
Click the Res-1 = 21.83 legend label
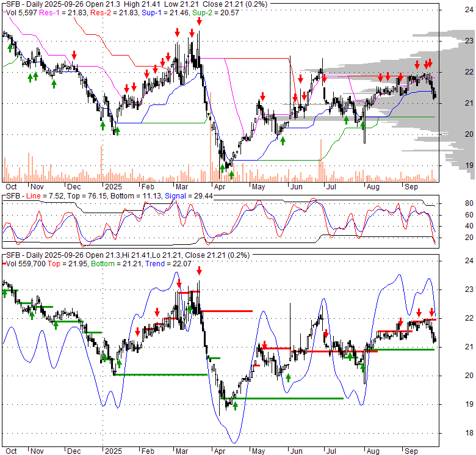(x=63, y=13)
